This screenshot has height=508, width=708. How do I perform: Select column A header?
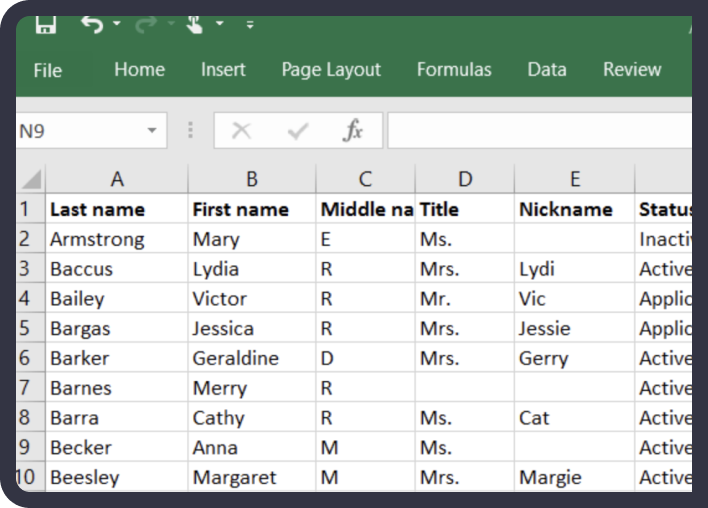point(117,179)
